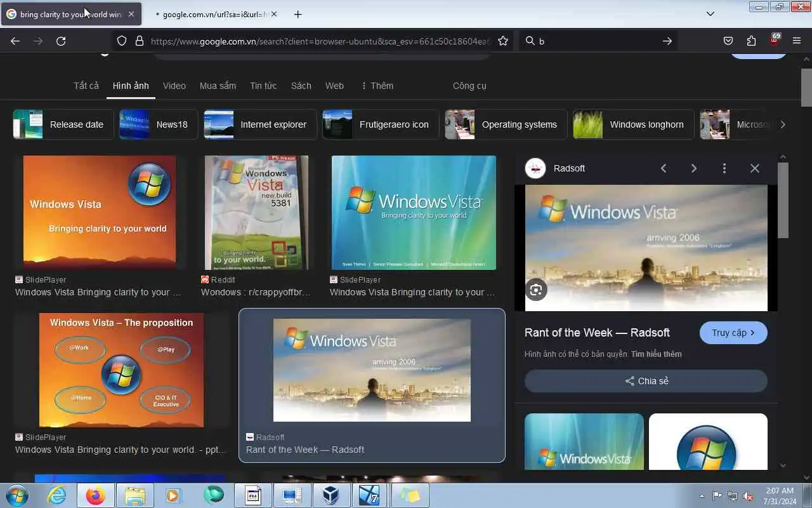Image resolution: width=812 pixels, height=508 pixels.
Task: Reload the current page
Action: pyautogui.click(x=61, y=41)
